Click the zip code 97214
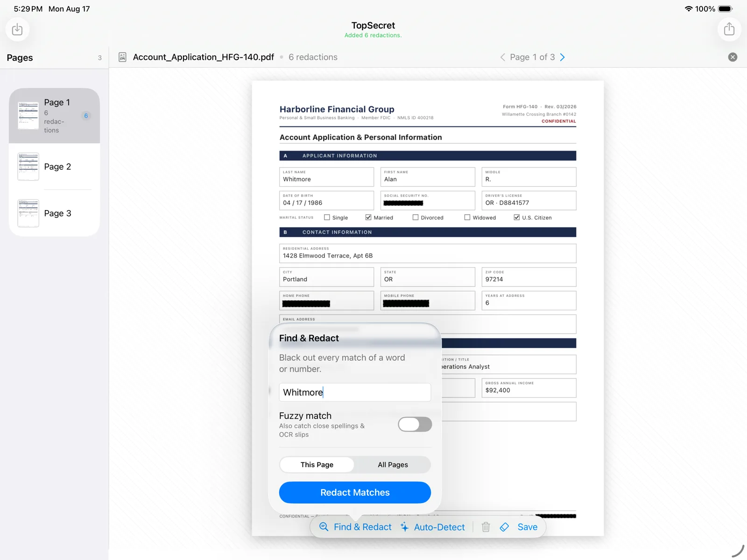 [x=494, y=280]
